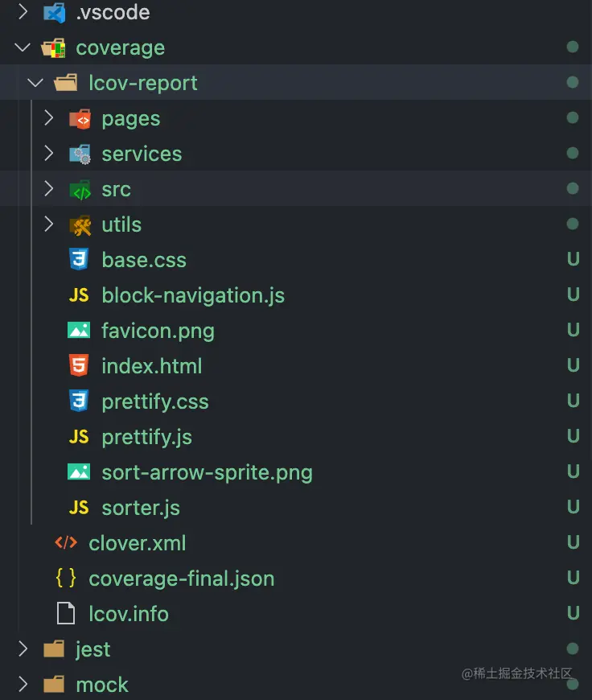Open the prettify.css file
This screenshot has width=592, height=700.
pyautogui.click(x=154, y=401)
